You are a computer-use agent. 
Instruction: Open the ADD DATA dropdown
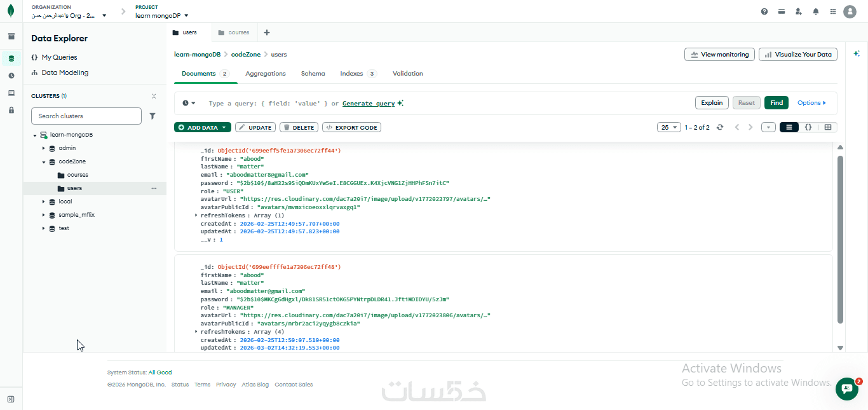203,127
